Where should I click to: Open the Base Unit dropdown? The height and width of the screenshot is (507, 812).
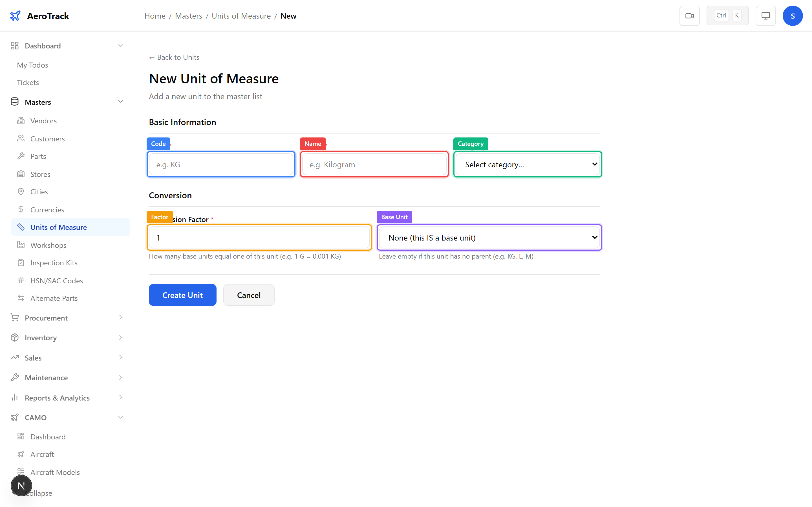tap(489, 237)
